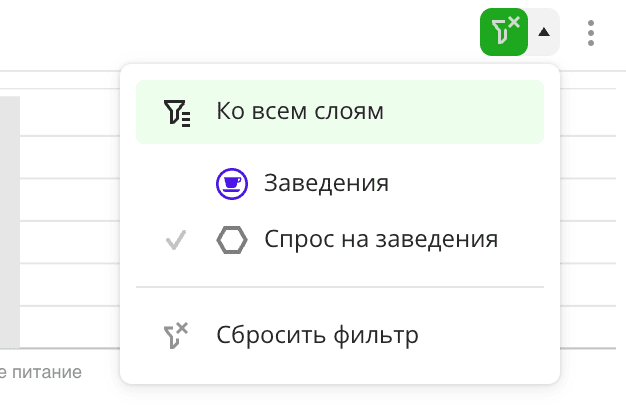Screen dimensions: 626x412
Task: Click the green clear-filter button
Action: point(503,32)
